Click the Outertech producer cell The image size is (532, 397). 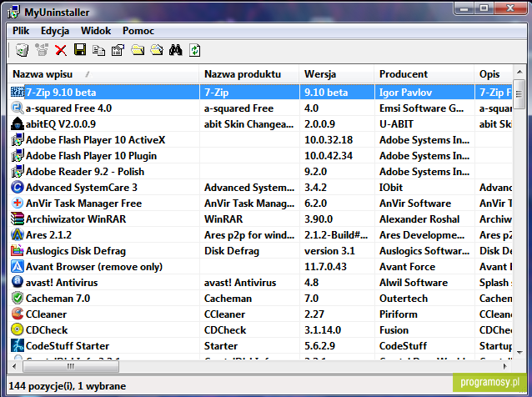pyautogui.click(x=424, y=299)
